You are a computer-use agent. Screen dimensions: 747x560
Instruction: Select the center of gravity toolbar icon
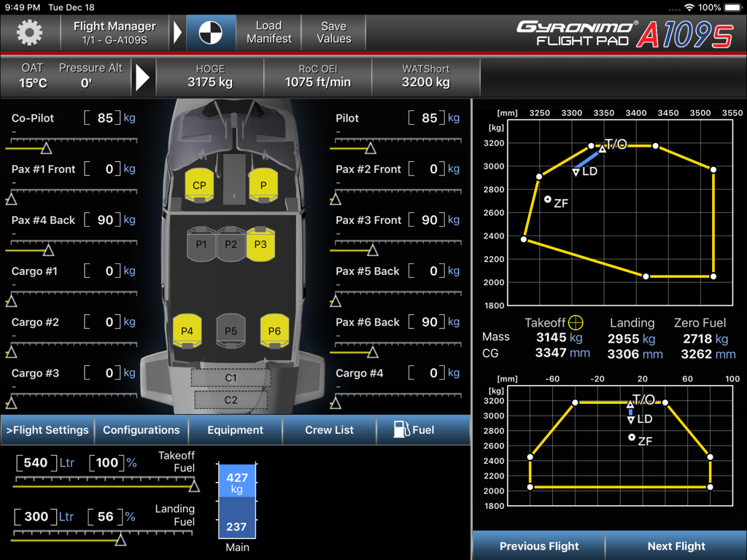(210, 32)
